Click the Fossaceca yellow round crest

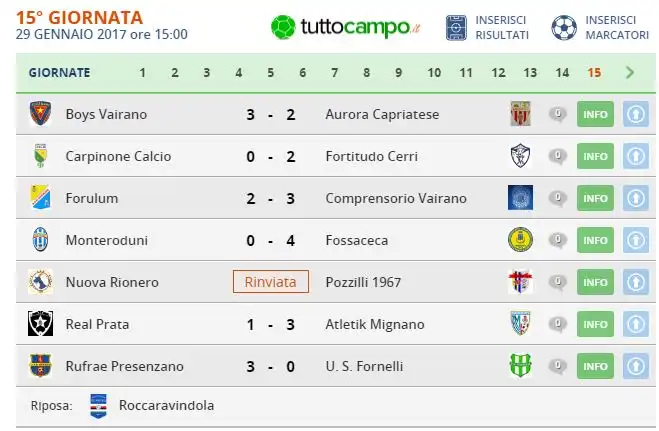pyautogui.click(x=520, y=239)
